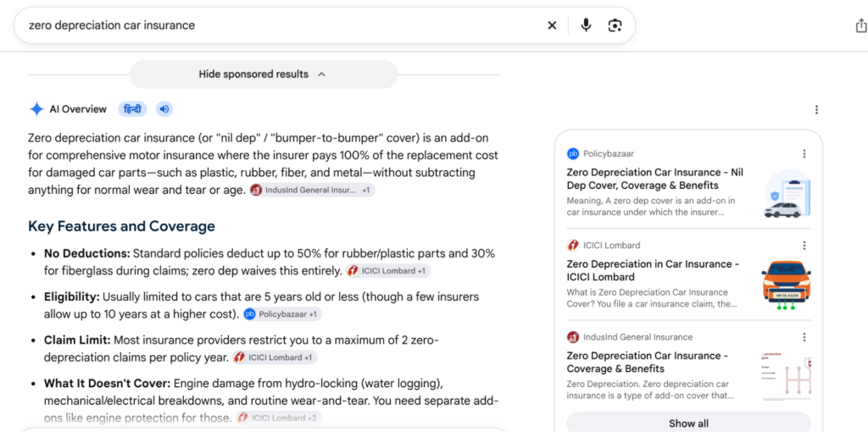The height and width of the screenshot is (432, 868).
Task: Click Policybazaar card car insurance thumbnail
Action: click(x=787, y=194)
